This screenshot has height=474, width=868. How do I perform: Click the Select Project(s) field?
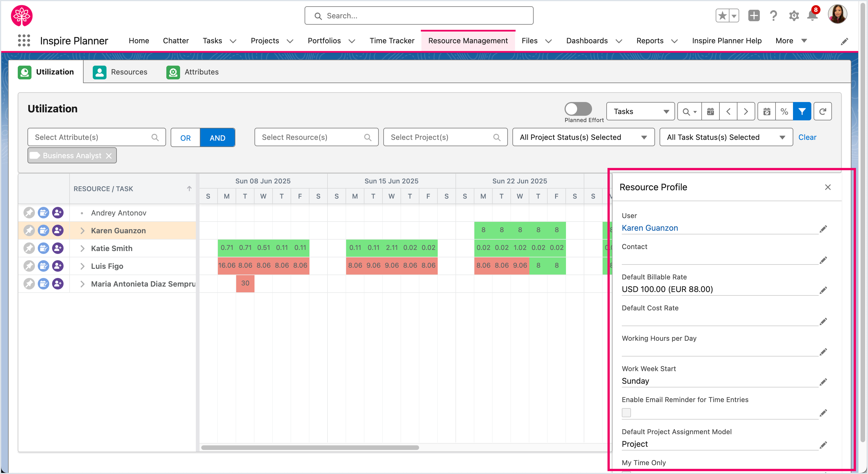445,137
